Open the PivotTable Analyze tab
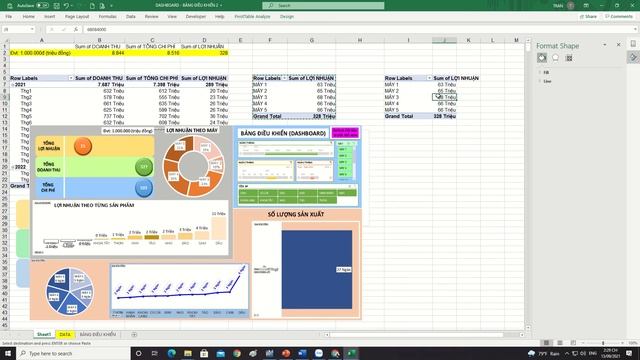The width and height of the screenshot is (640, 360). pos(252,17)
